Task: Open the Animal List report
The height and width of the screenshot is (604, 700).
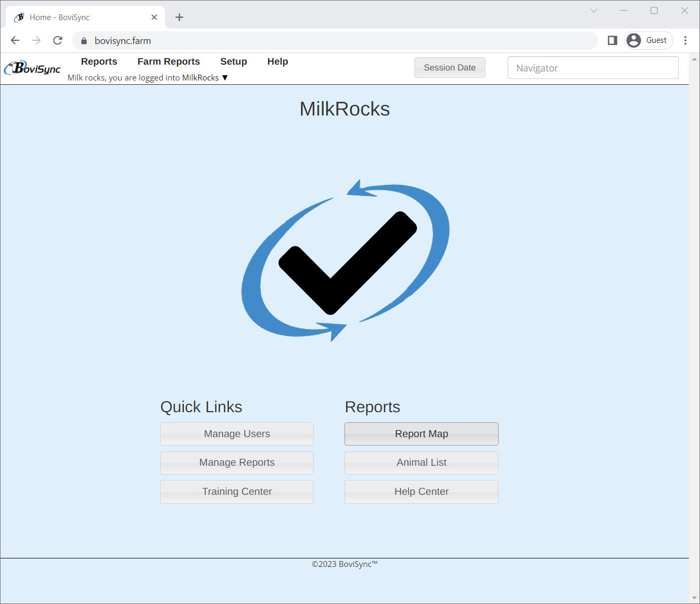Action: (421, 463)
